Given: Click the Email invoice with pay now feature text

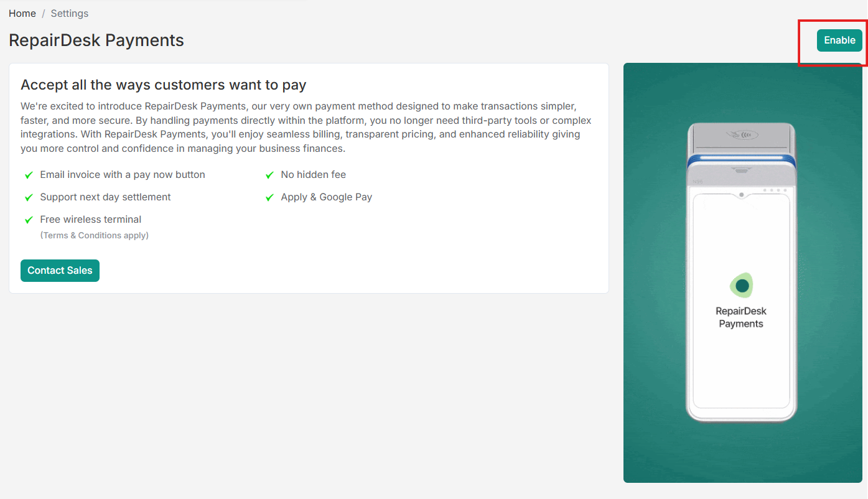Looking at the screenshot, I should coord(123,175).
